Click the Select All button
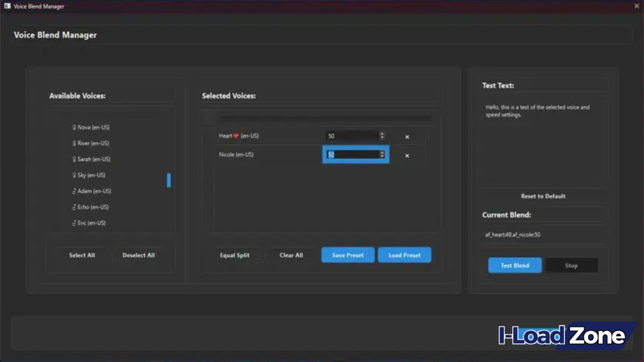644x362 pixels. coord(82,255)
